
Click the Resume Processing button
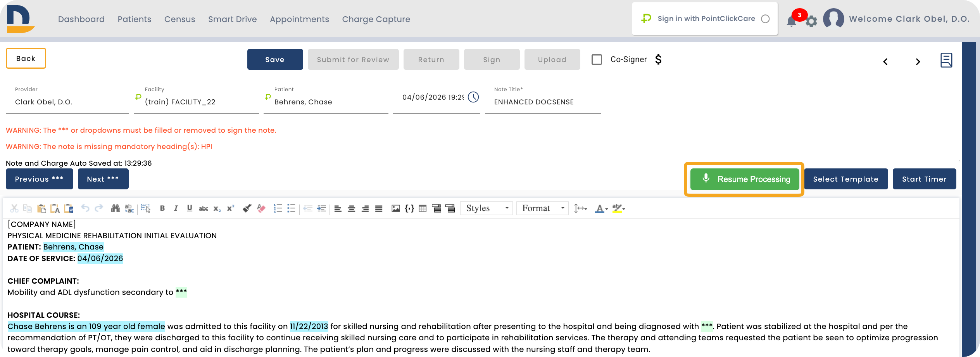744,179
